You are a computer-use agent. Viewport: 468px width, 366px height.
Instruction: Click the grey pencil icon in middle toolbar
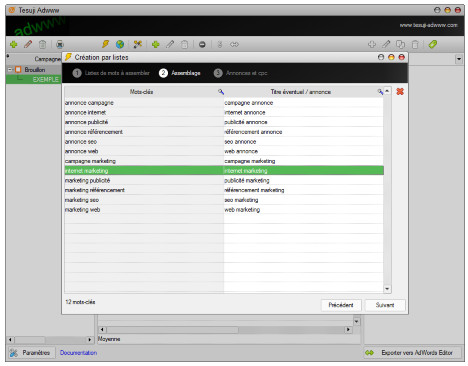(170, 44)
